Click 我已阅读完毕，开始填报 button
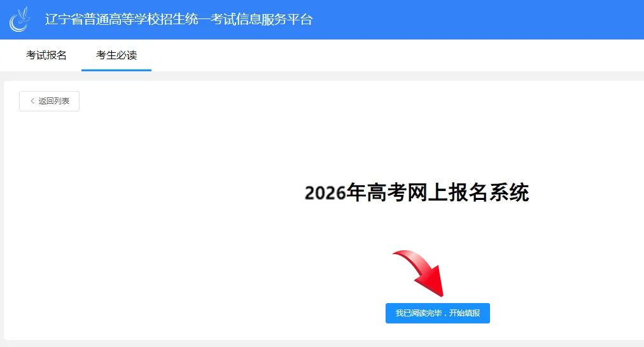 click(437, 313)
